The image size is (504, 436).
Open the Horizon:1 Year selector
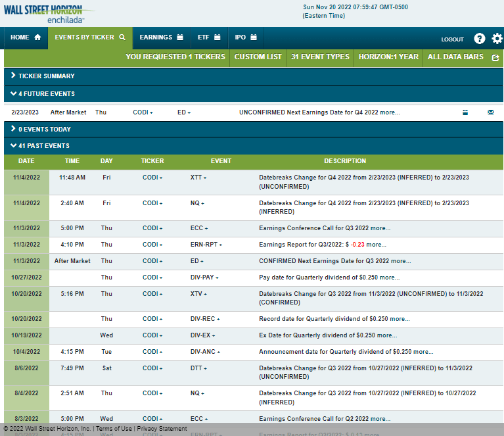click(x=388, y=57)
